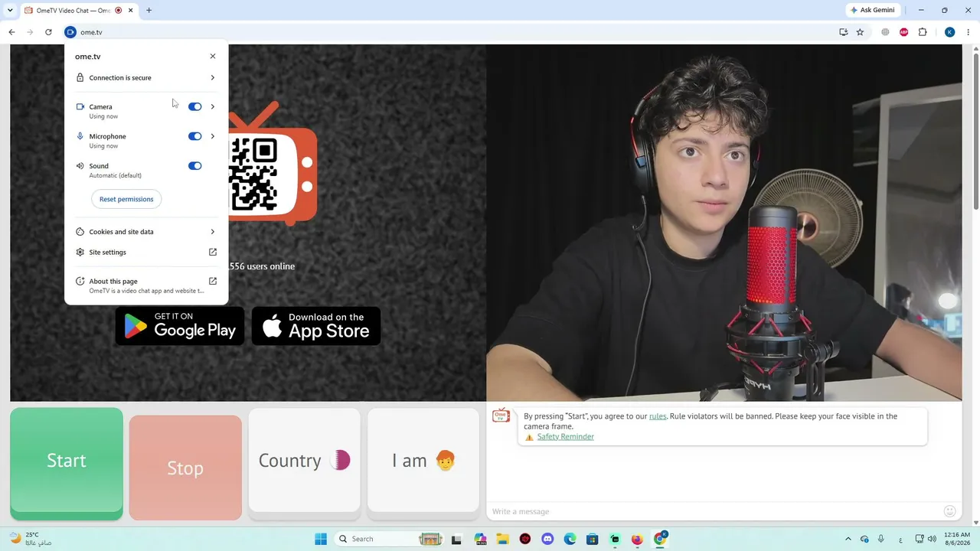This screenshot has width=980, height=551.
Task: Click the Stop button
Action: [x=185, y=468]
